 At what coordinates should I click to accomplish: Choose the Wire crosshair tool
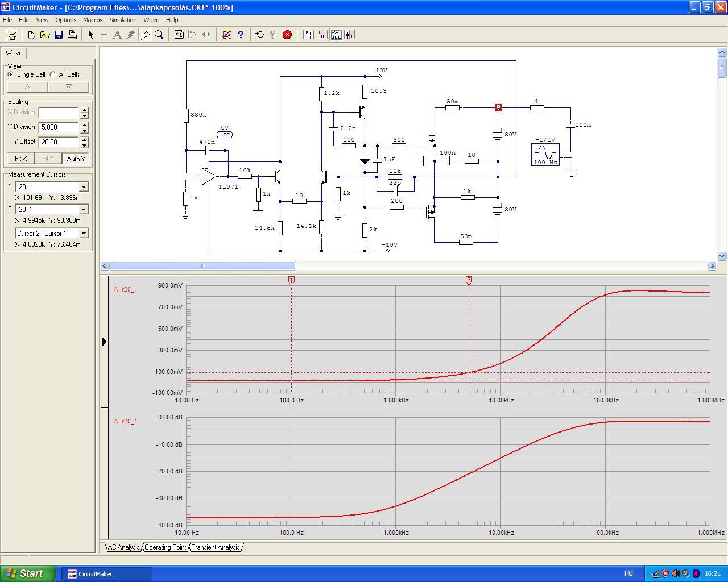104,35
